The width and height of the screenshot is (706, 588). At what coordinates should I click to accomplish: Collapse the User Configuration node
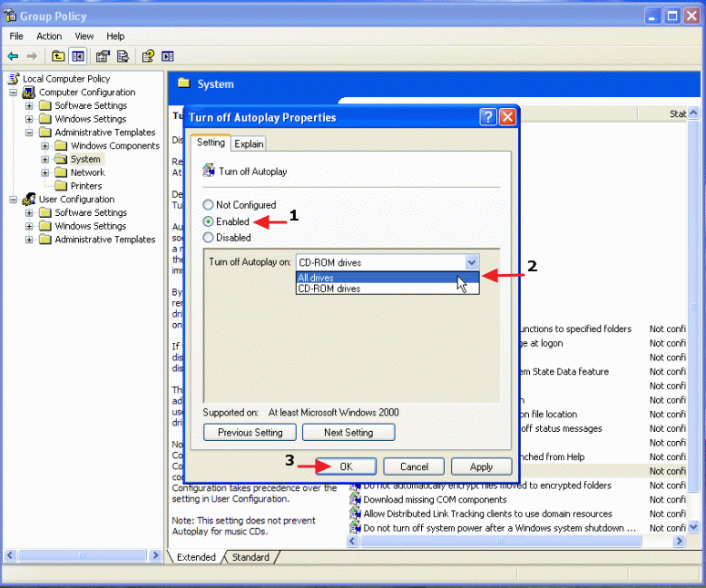tap(14, 200)
